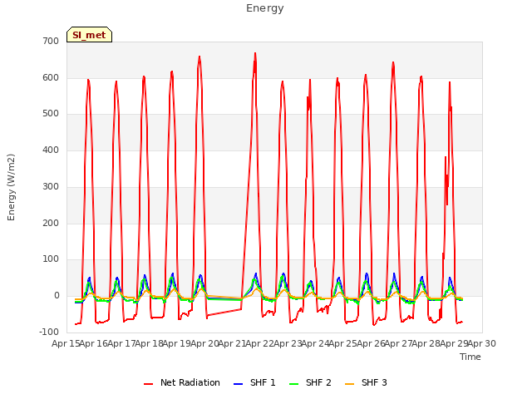
Task: Click the 700 y-axis tick label
Action: pos(51,42)
